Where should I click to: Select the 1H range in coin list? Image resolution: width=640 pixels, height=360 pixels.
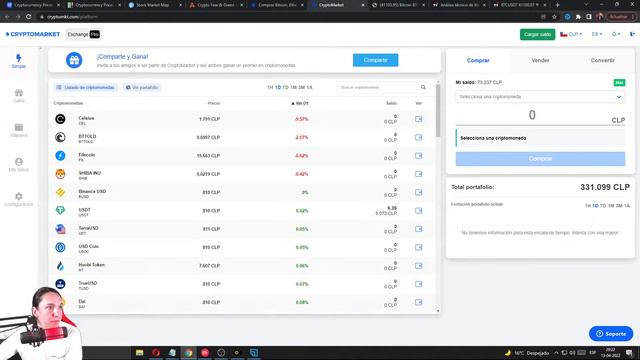coord(270,87)
